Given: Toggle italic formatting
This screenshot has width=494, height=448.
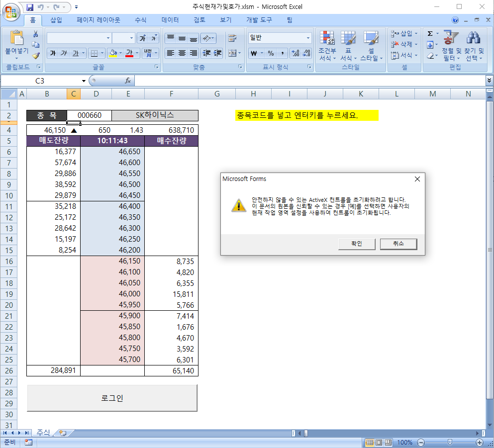Looking at the screenshot, I should (64, 53).
